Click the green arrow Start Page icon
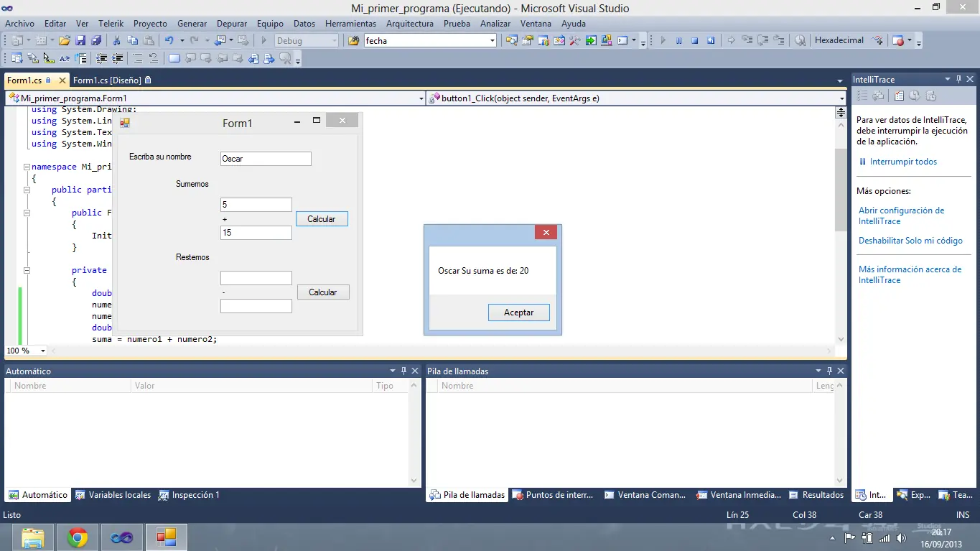The image size is (980, 551). (591, 41)
